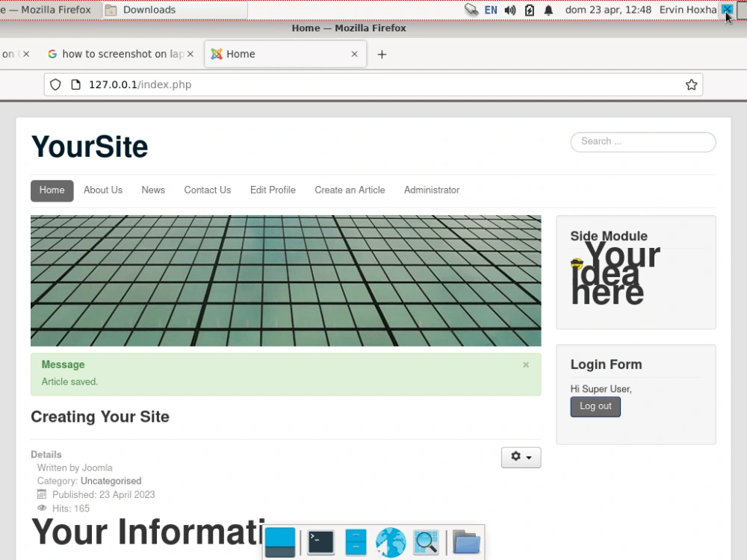Open the 'Creating Your Site' article heading
The image size is (747, 560).
pyautogui.click(x=100, y=417)
